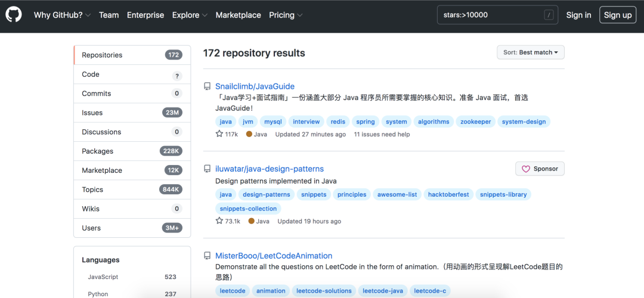This screenshot has height=298, width=644.
Task: Click the 11 issues need help link
Action: point(382,134)
